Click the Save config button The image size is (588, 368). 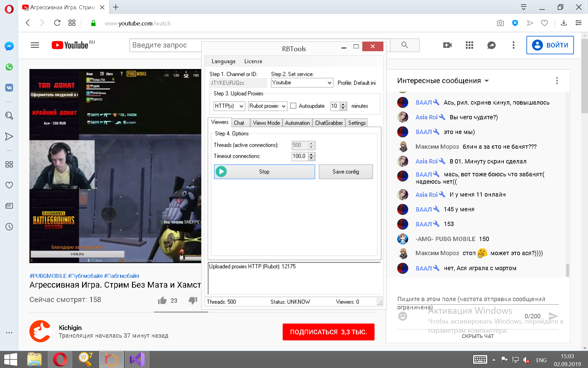[x=345, y=172]
